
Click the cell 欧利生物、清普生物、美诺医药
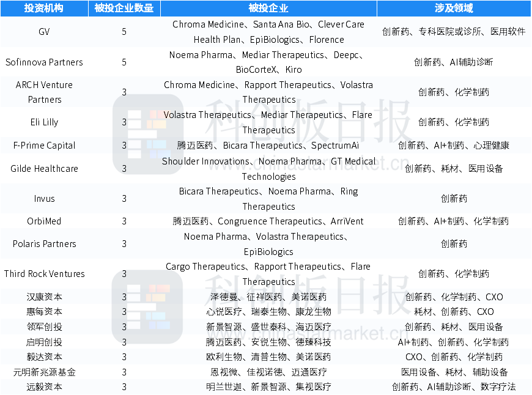[x=268, y=357]
